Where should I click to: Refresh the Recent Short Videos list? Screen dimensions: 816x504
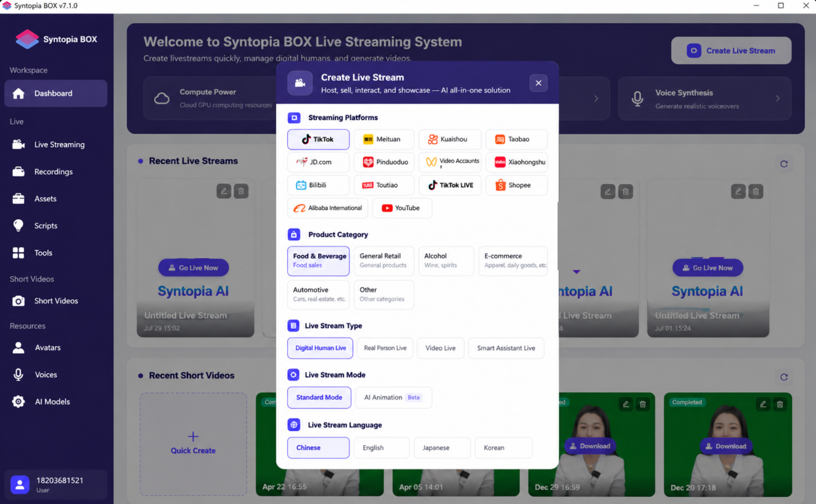point(784,377)
